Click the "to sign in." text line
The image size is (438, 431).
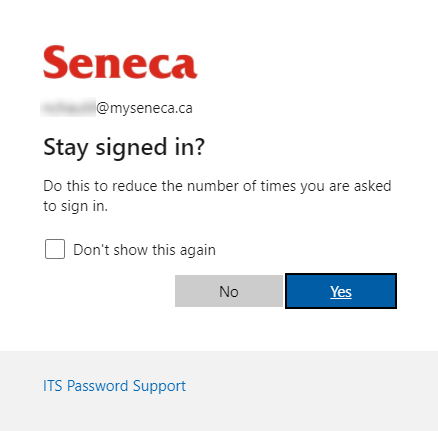(76, 206)
